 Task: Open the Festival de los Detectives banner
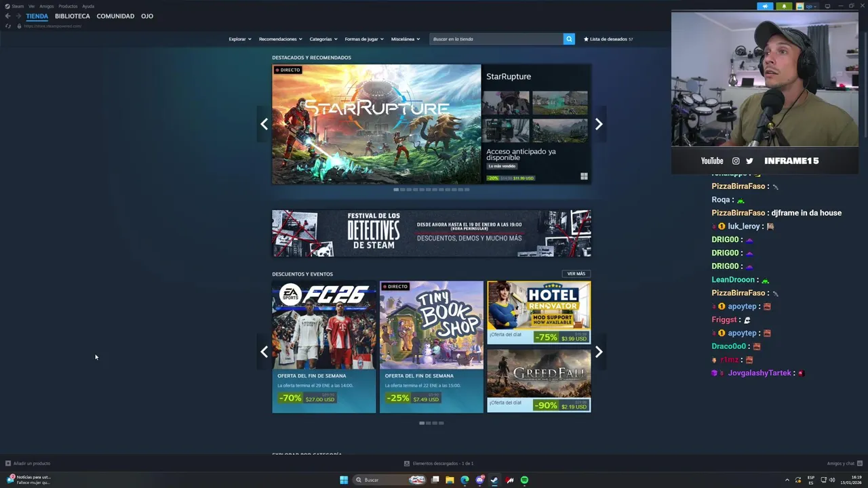(431, 233)
